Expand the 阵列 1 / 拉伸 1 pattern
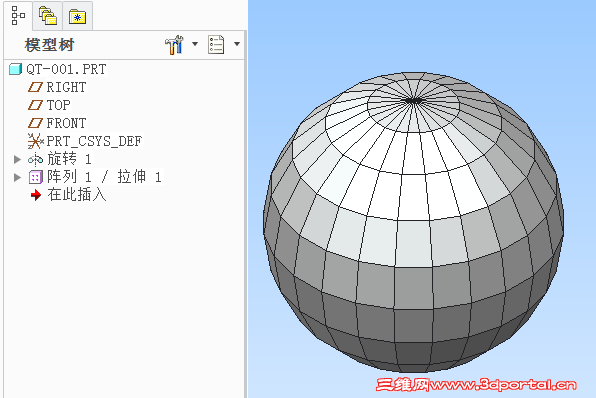 click(x=17, y=177)
